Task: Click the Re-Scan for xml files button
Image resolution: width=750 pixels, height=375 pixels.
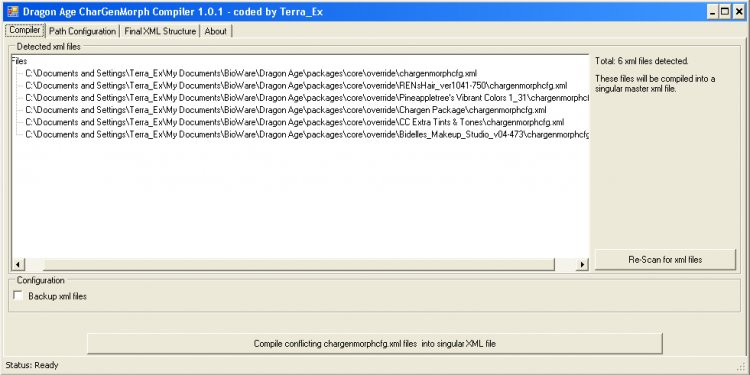Action: pyautogui.click(x=665, y=260)
